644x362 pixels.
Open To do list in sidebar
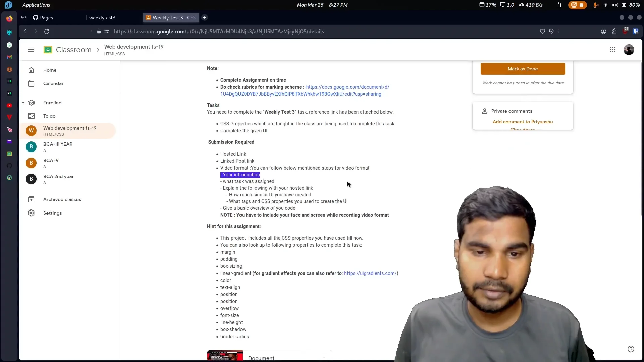point(69,116)
